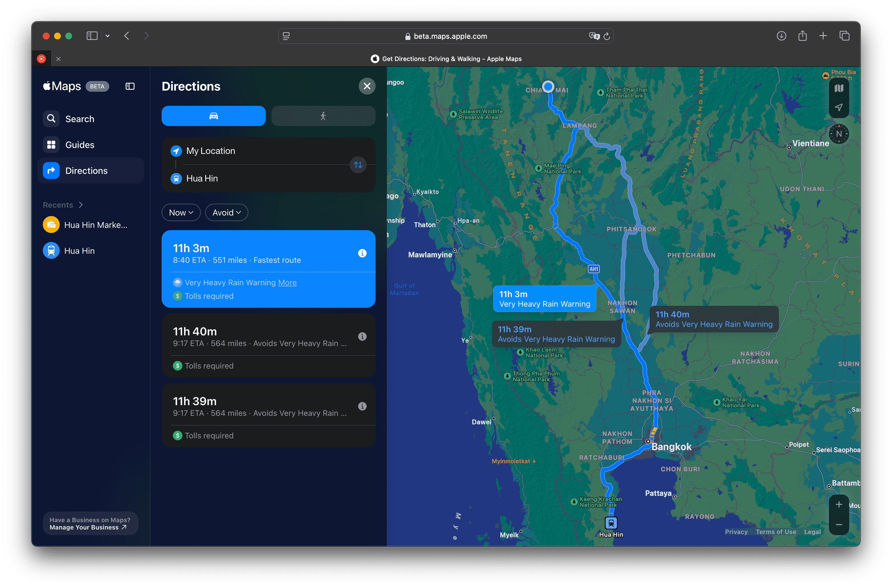
Task: Click the More link on rain warning
Action: tap(287, 283)
